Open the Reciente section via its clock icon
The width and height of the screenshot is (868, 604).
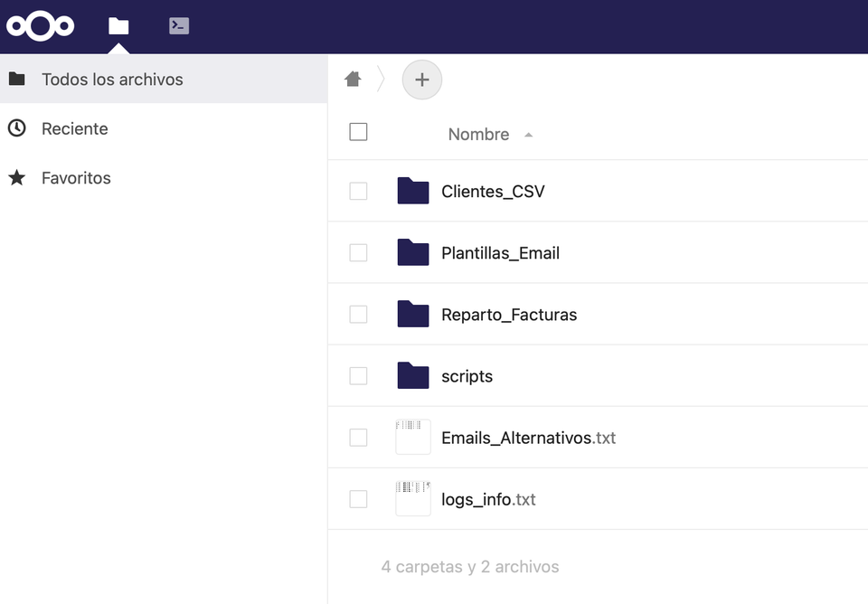[x=18, y=128]
